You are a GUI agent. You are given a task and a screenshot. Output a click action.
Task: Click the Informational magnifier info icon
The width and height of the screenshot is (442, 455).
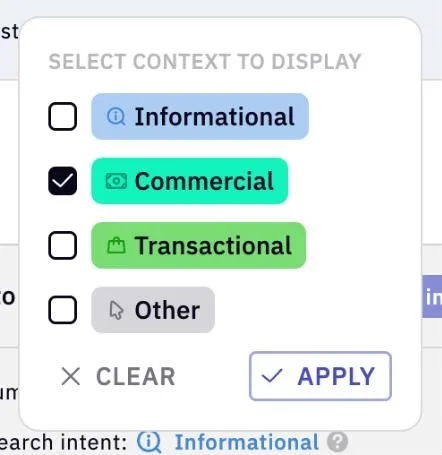click(116, 117)
